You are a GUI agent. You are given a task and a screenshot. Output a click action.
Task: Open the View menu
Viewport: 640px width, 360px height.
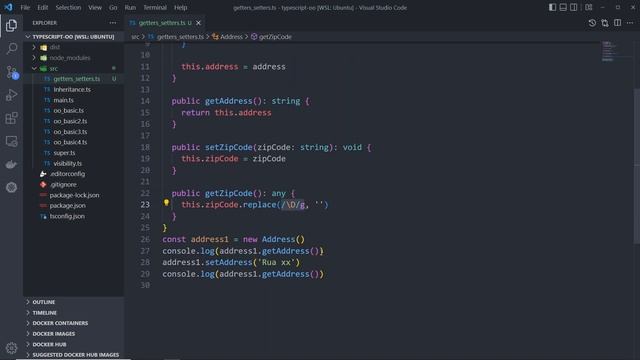point(95,7)
